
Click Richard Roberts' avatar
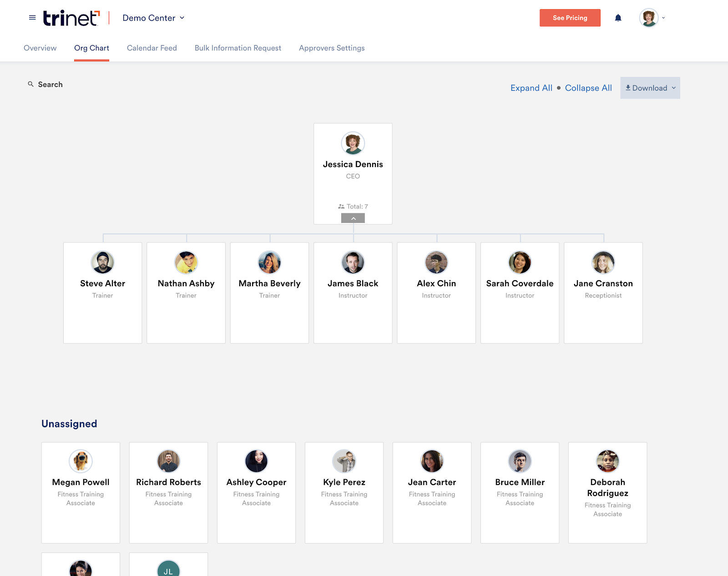click(x=169, y=461)
